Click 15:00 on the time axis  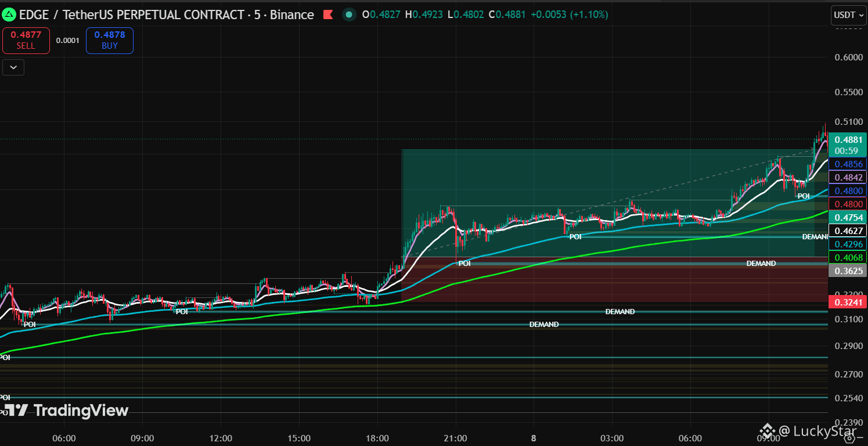(x=299, y=438)
